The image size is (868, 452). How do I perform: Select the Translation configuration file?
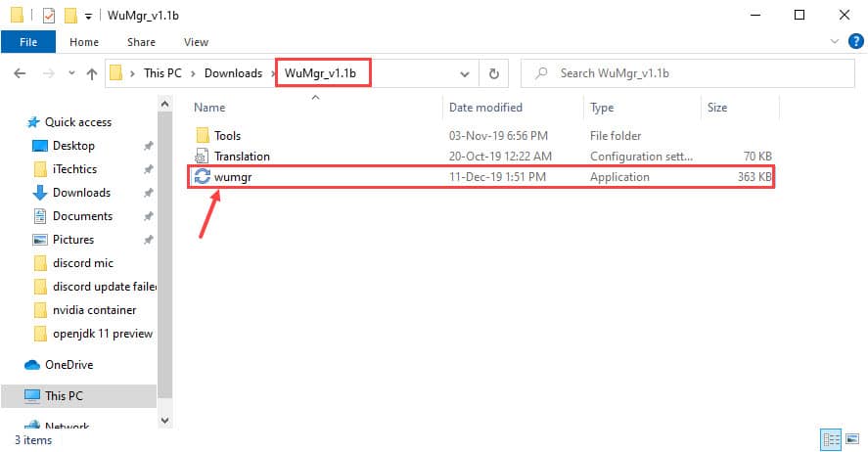point(242,156)
